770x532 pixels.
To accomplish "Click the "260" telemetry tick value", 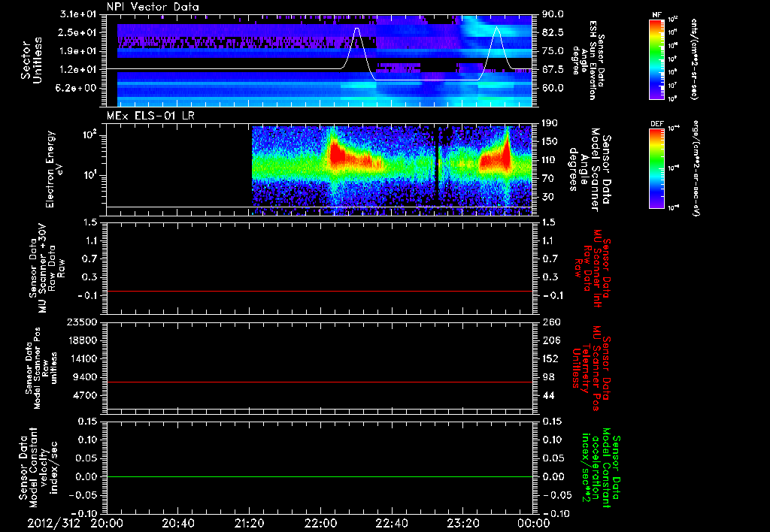I will pyautogui.click(x=550, y=322).
